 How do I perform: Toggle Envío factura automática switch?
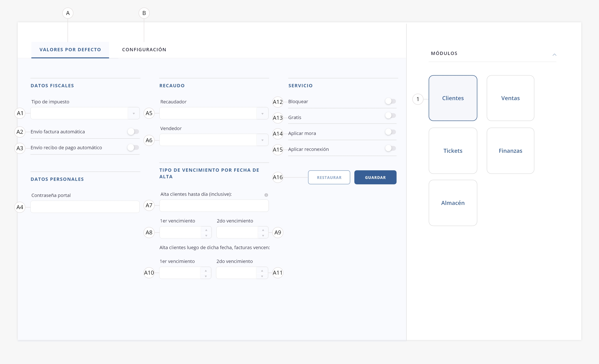(133, 132)
